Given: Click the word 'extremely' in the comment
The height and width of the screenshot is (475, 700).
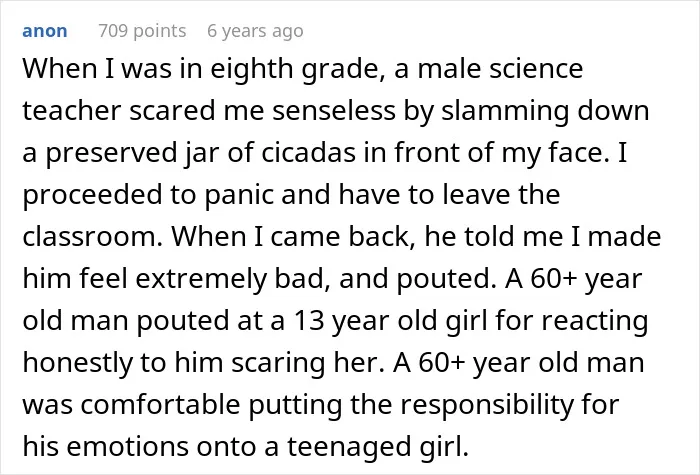Looking at the screenshot, I should point(200,279).
